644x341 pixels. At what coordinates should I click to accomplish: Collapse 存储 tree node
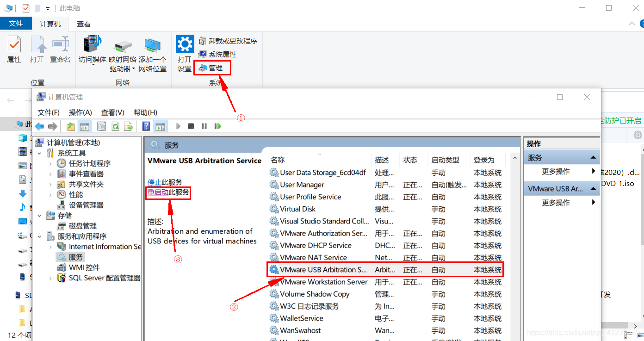[40, 216]
